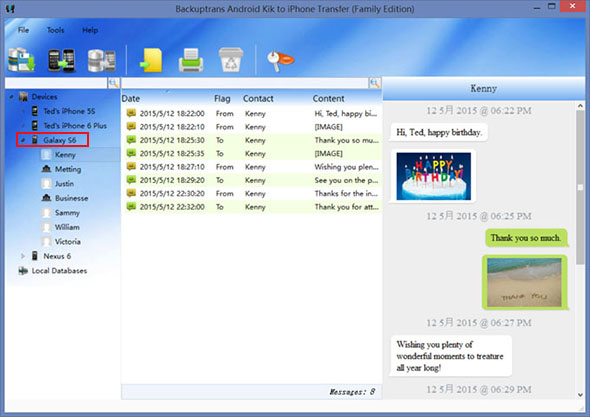Click the phone-to-phone transfer toolbar icon
This screenshot has width=590, height=417.
61,60
